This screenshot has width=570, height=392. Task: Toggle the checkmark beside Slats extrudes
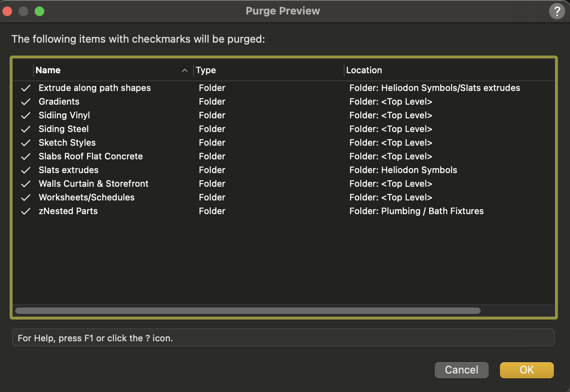pyautogui.click(x=25, y=170)
